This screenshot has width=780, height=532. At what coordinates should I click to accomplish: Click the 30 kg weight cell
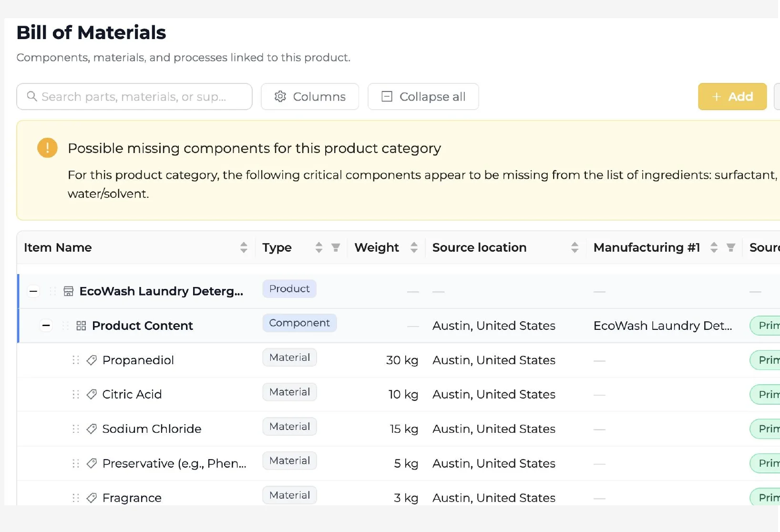click(x=402, y=360)
